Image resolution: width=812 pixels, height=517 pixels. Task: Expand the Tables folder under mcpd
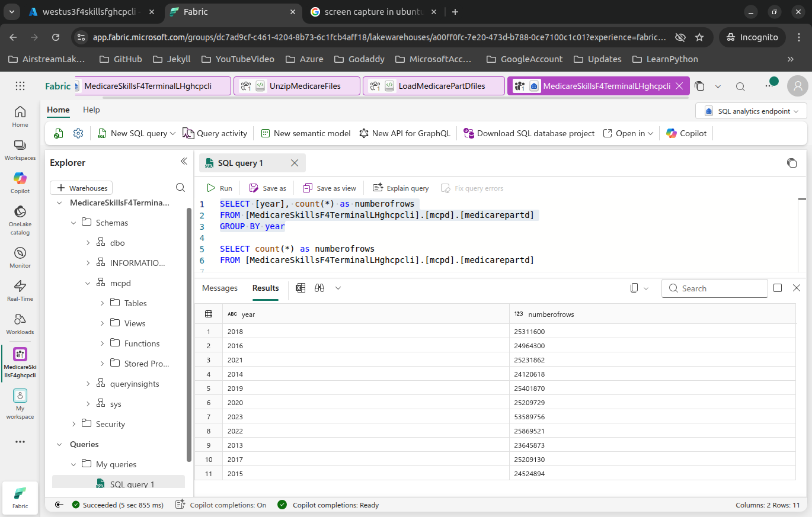coord(102,303)
